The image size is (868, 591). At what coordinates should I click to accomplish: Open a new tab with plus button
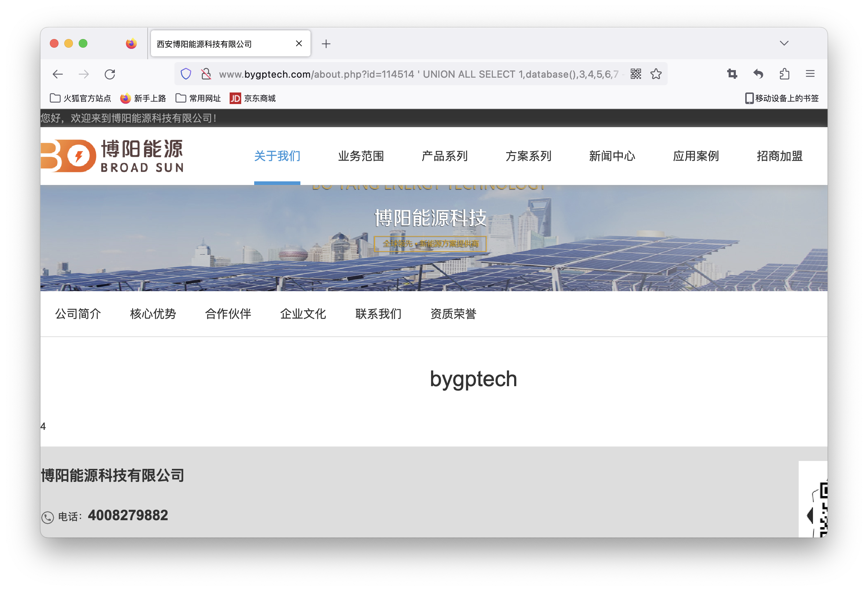tap(326, 44)
